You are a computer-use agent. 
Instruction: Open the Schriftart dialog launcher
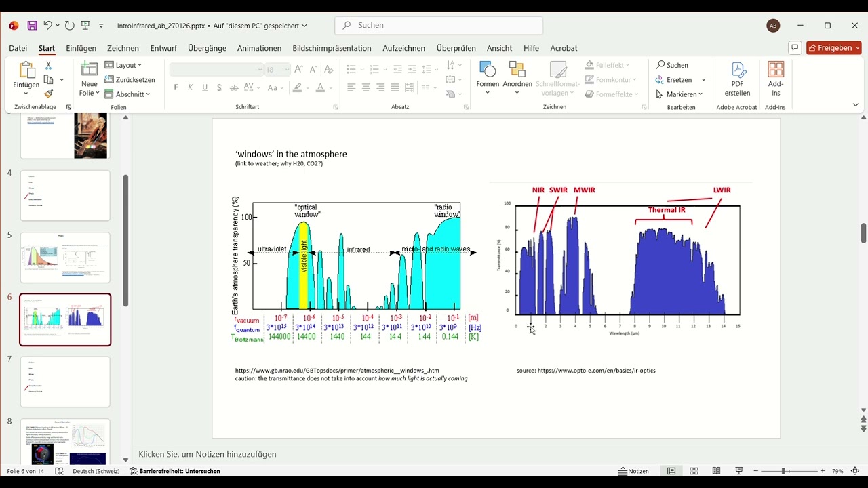[336, 107]
